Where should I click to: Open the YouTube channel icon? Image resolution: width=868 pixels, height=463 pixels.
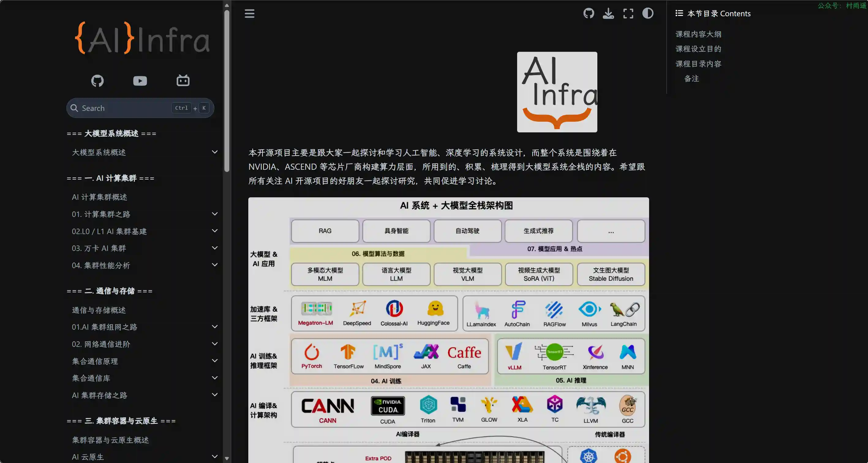[140, 81]
